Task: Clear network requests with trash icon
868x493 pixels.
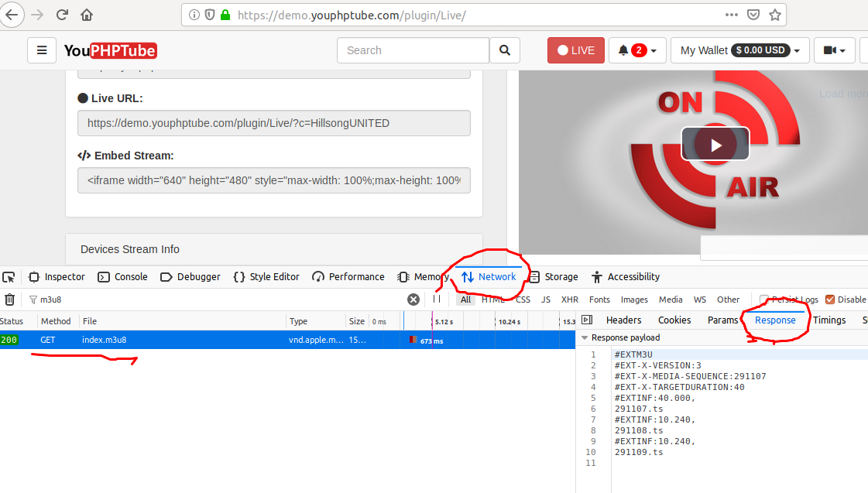Action: coord(9,300)
